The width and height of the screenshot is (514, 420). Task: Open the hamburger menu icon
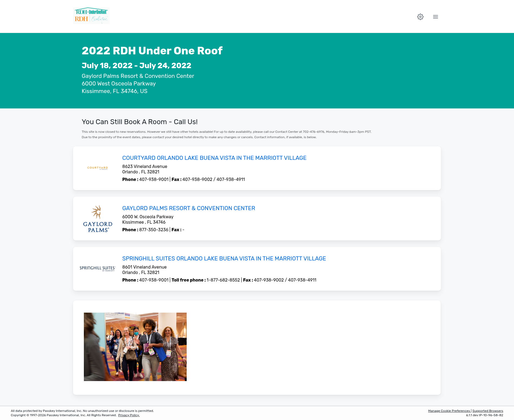[x=435, y=17]
